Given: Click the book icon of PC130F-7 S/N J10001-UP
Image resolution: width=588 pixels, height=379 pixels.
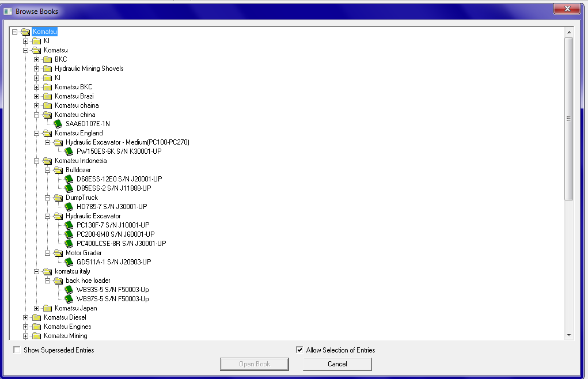Looking at the screenshot, I should click(x=69, y=225).
